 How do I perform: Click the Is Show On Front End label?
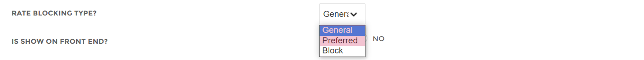point(60,41)
